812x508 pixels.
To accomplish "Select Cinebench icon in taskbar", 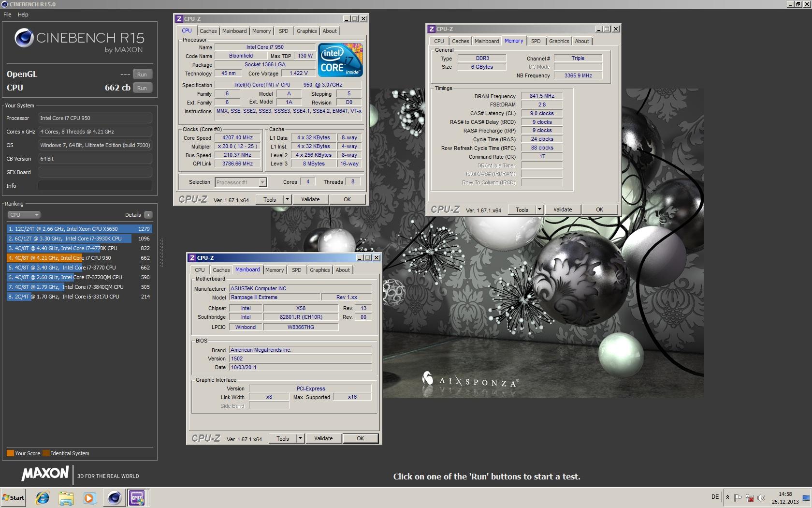I will click(114, 497).
